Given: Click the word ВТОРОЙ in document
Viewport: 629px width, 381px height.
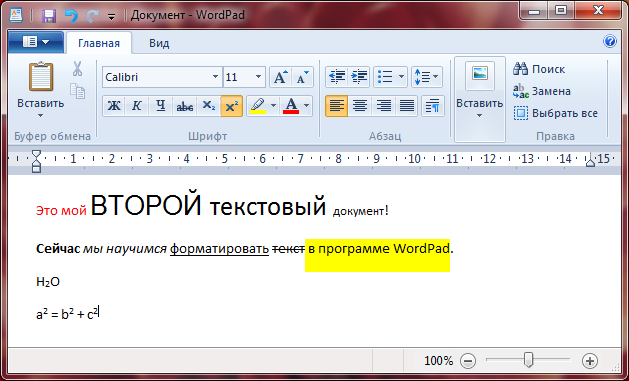Looking at the screenshot, I should tap(146, 205).
